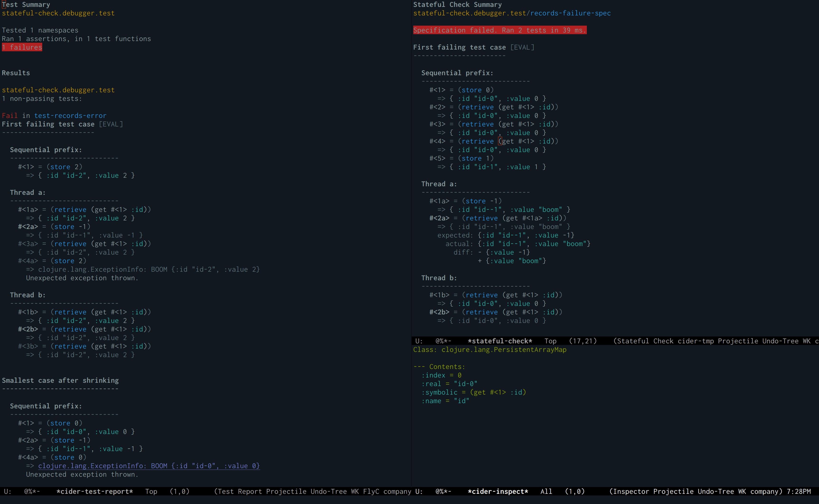Select the *cider-test-report* buffer name in the mode line
This screenshot has height=504, width=819.
(x=95, y=491)
